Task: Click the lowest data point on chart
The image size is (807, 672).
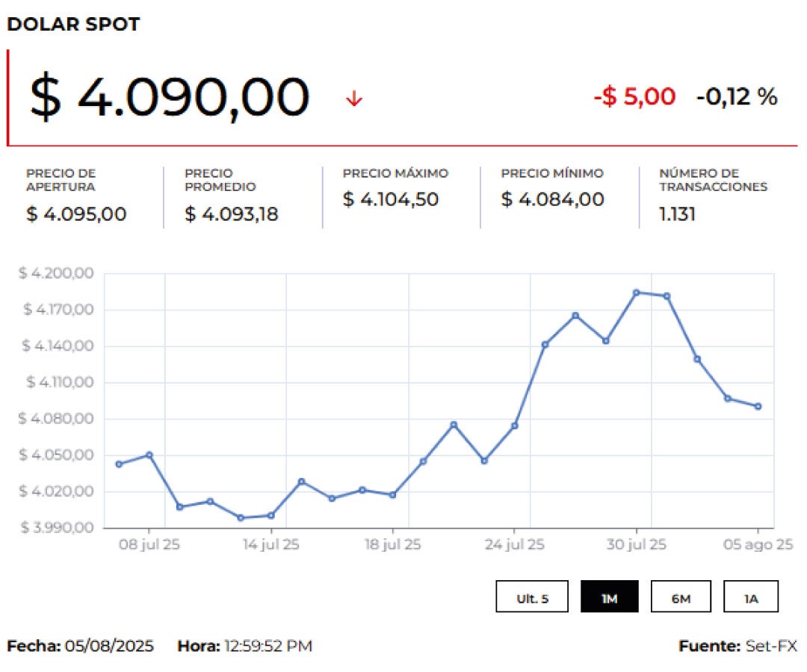Action: 241,517
